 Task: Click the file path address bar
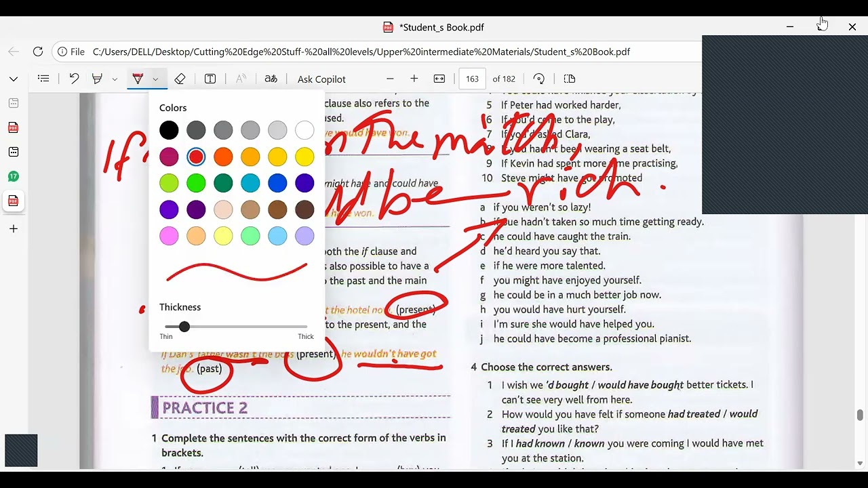(x=361, y=52)
